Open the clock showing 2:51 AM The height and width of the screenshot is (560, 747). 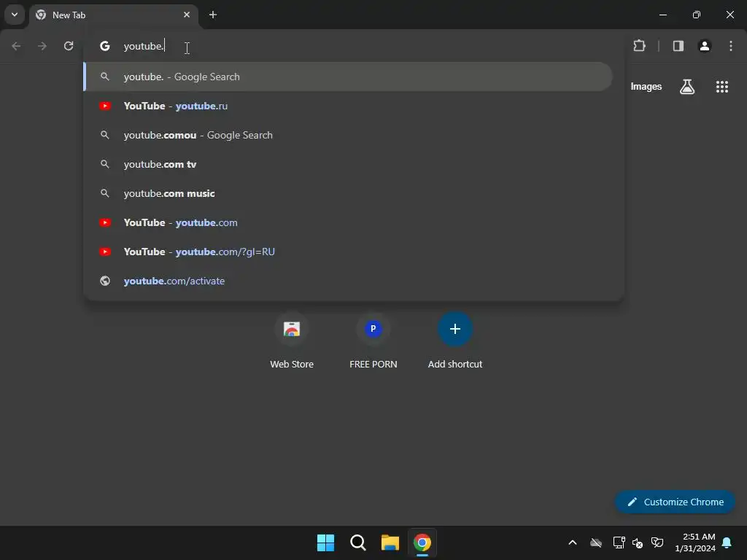[x=695, y=542]
